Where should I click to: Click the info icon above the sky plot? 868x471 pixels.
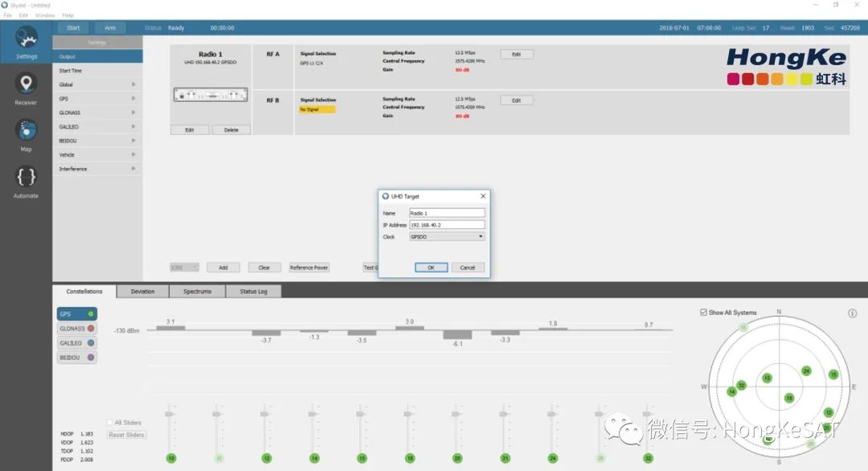[x=852, y=313]
